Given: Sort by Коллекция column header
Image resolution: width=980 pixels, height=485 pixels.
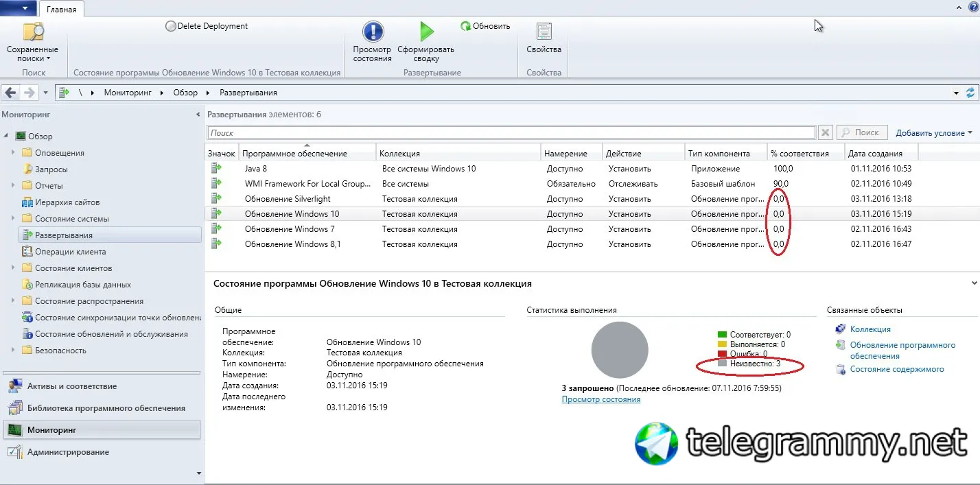Looking at the screenshot, I should pos(458,154).
